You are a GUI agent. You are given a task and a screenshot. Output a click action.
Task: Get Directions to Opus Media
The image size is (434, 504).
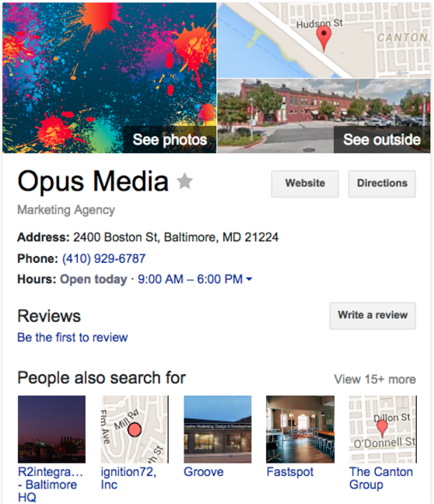[382, 184]
